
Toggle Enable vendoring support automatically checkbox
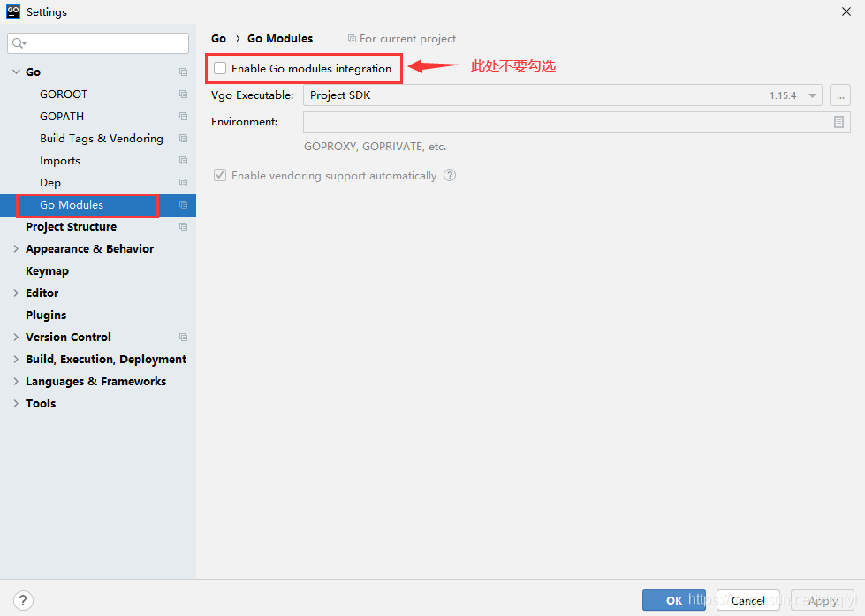pyautogui.click(x=220, y=175)
